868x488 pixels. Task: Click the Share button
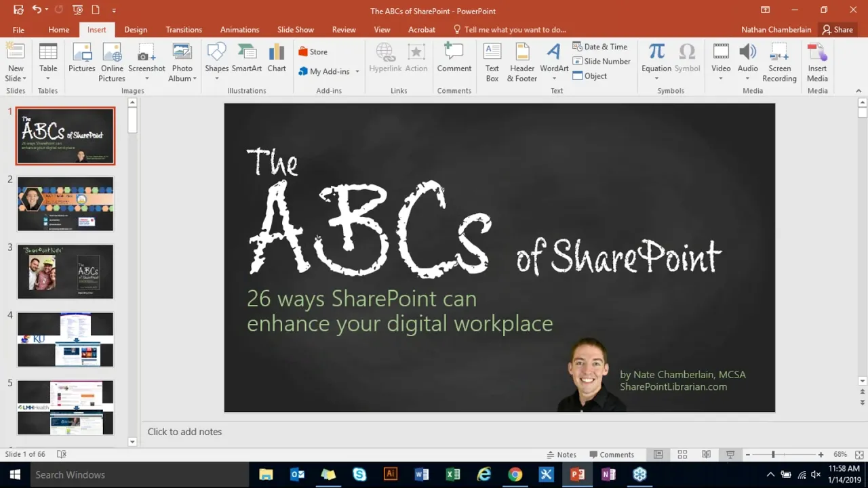coord(837,30)
